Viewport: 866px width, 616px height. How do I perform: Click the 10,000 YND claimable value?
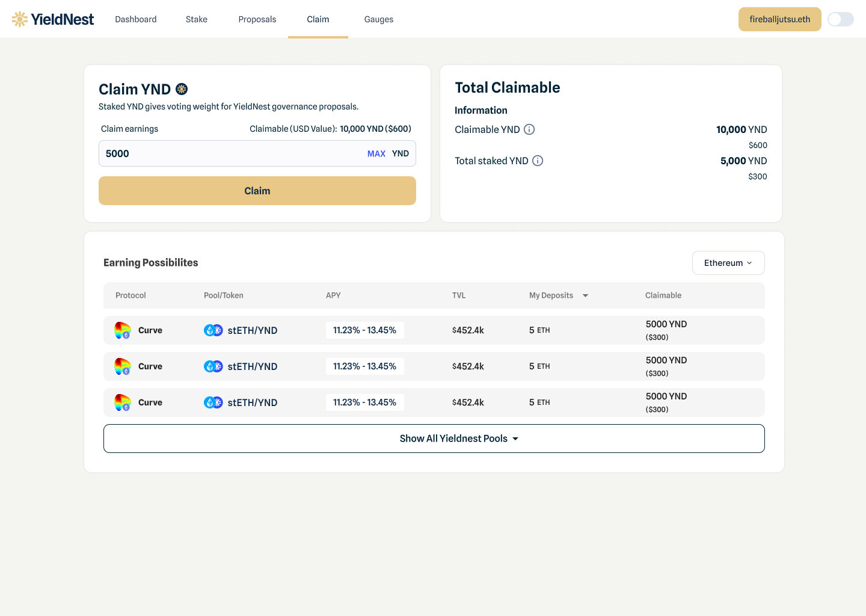pos(742,129)
